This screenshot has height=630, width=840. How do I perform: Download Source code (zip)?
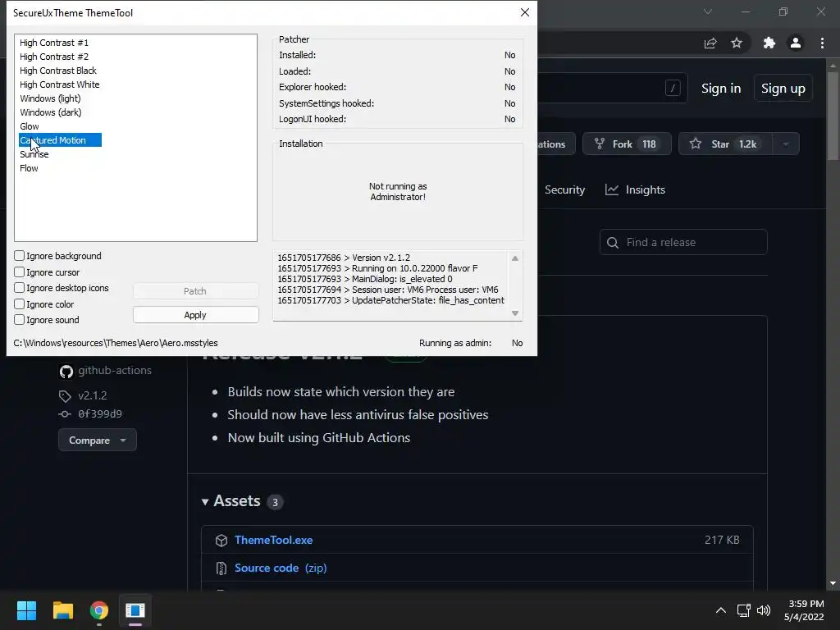pos(281,568)
